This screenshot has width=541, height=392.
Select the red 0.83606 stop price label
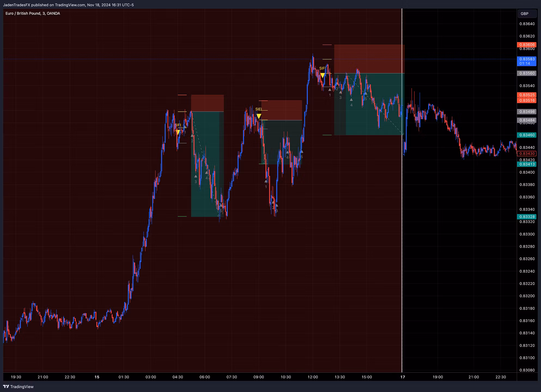pos(527,45)
